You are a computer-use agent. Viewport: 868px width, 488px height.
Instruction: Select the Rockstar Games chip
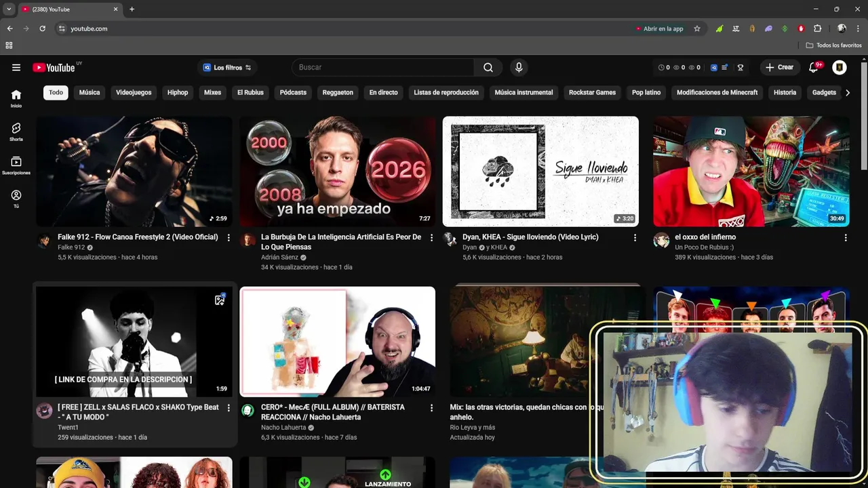tap(592, 92)
